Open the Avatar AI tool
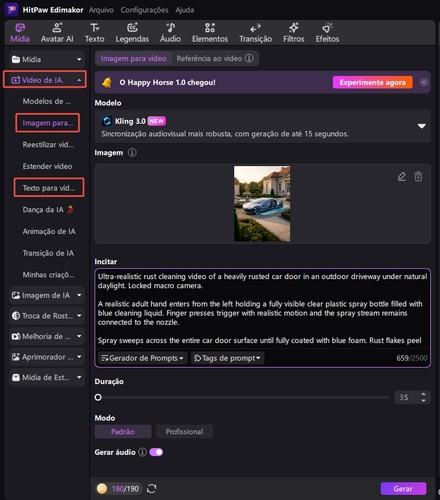The width and height of the screenshot is (440, 500). point(57,33)
